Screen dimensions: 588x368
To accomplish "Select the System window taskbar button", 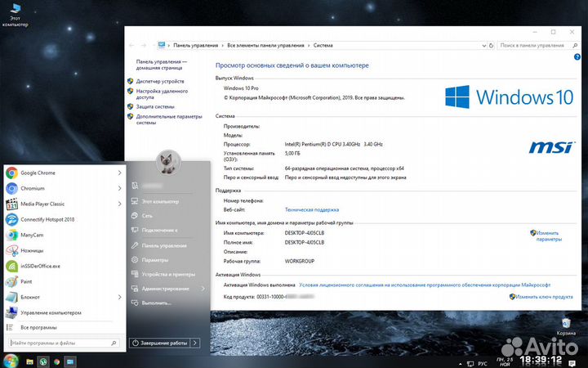I will pyautogui.click(x=70, y=362).
